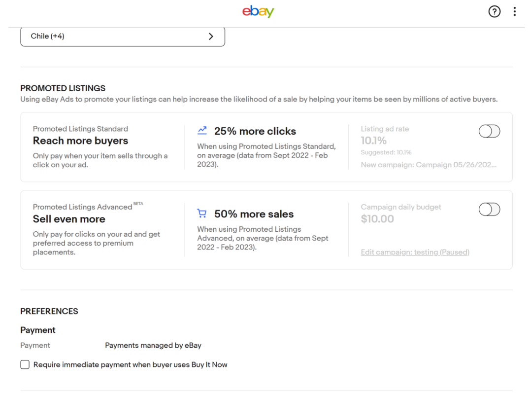Click the blue shopping cart sales icon
532x393 pixels.
click(x=201, y=213)
